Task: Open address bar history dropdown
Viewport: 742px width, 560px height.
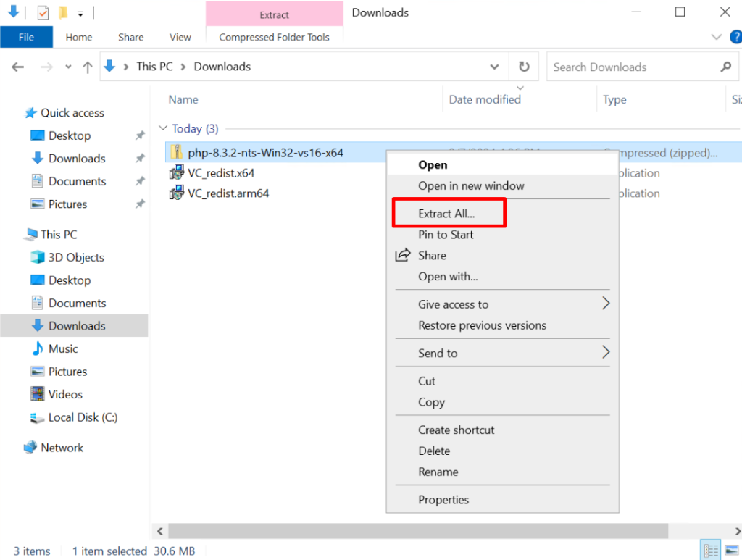Action: click(494, 67)
